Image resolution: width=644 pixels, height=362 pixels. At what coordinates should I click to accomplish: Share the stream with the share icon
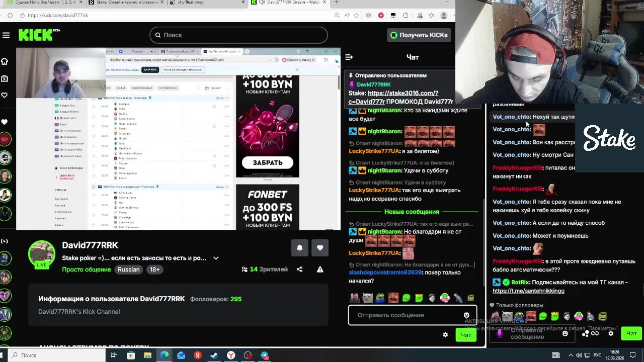coord(300,269)
